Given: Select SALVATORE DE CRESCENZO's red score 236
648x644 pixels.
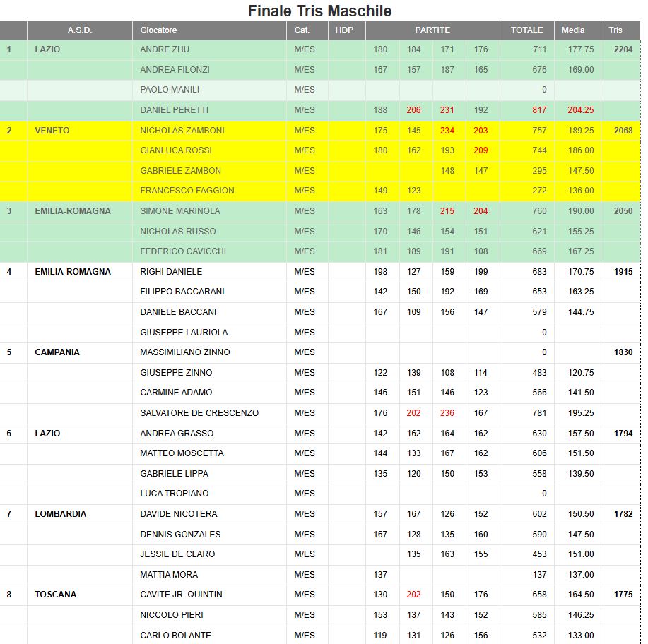Looking at the screenshot, I should click(447, 413).
